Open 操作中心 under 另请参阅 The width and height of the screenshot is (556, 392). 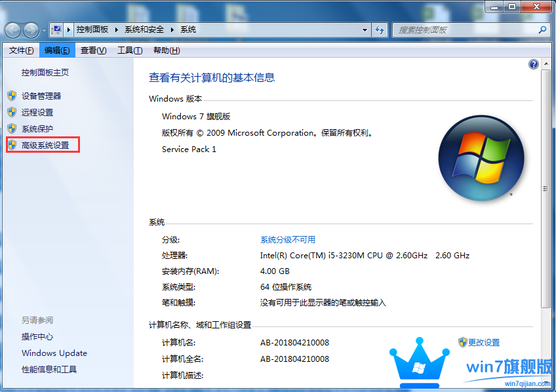37,337
